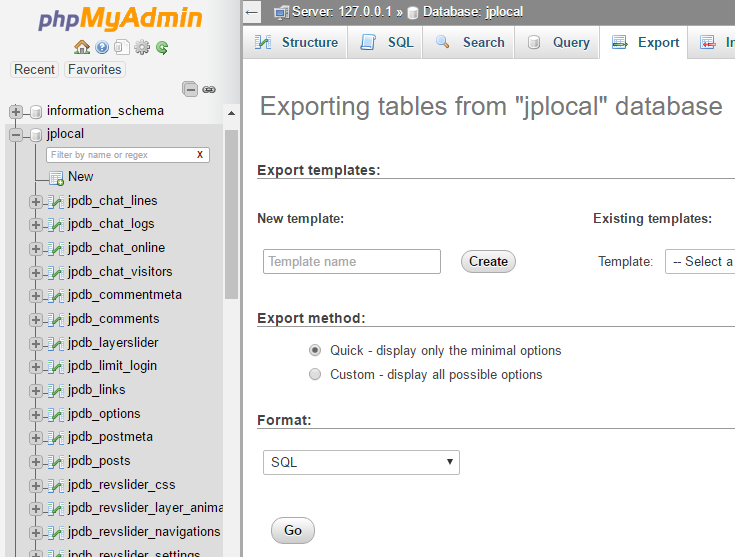Select Custom - display all possible options
735x557 pixels.
(315, 375)
